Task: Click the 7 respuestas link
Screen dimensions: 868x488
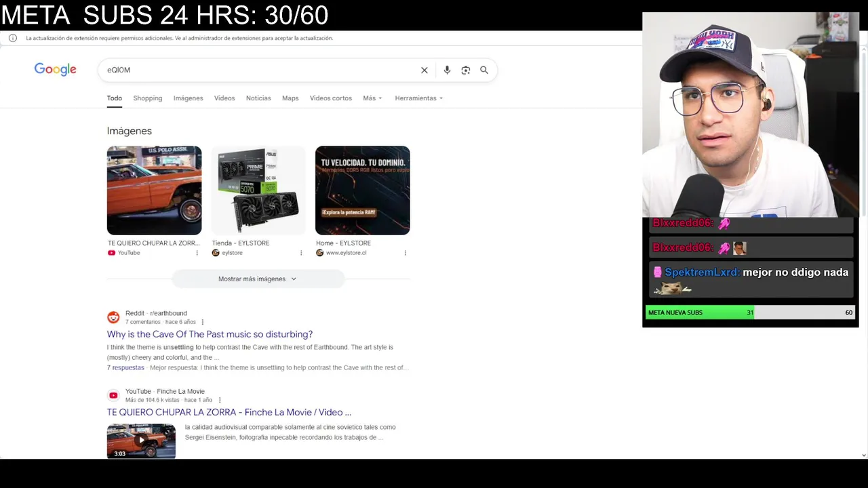Action: pos(125,367)
